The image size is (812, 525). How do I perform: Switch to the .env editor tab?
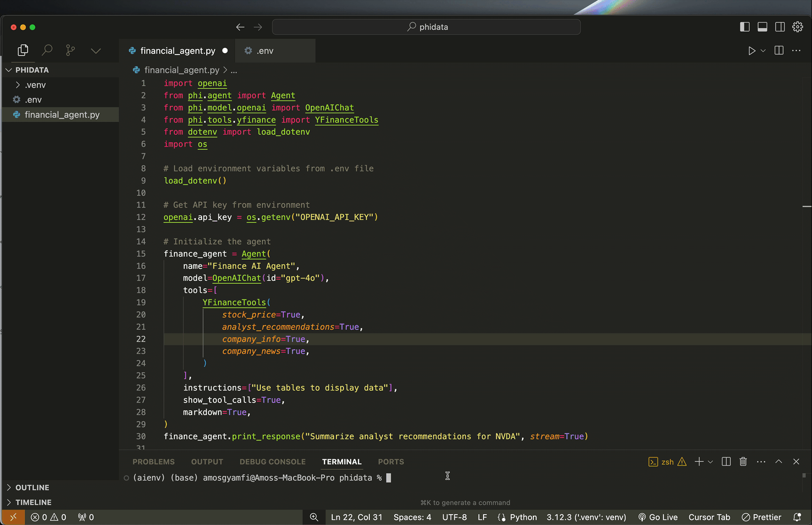click(x=265, y=51)
